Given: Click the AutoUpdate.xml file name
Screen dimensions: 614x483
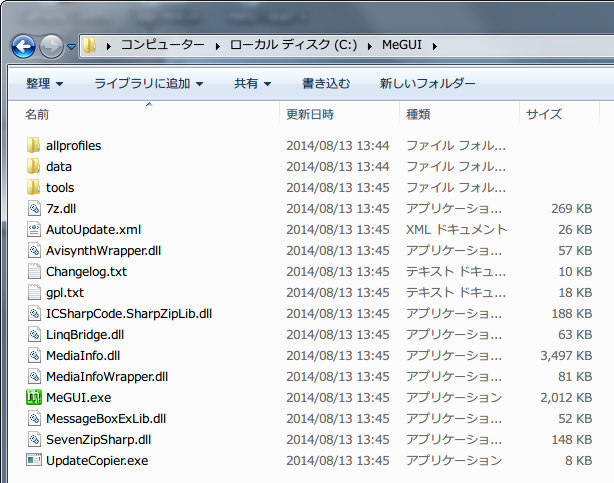Looking at the screenshot, I should (93, 230).
